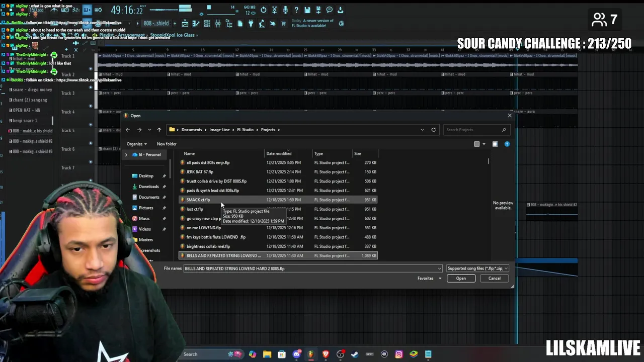This screenshot has height=362, width=644.
Task: Click the close all windows arrow icon
Action: (x=272, y=24)
